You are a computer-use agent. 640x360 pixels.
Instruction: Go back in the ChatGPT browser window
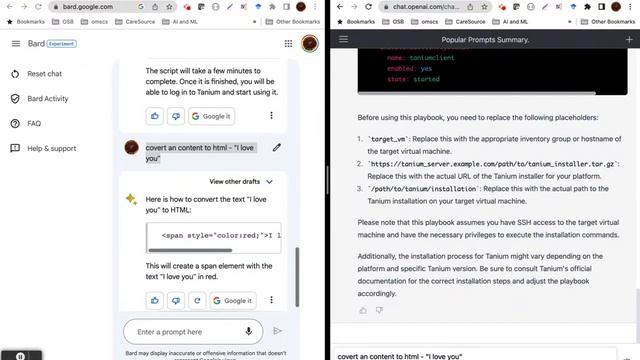tap(340, 7)
